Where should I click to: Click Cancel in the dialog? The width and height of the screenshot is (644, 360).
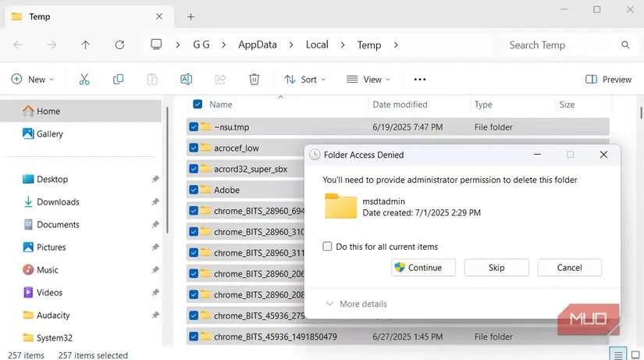569,268
